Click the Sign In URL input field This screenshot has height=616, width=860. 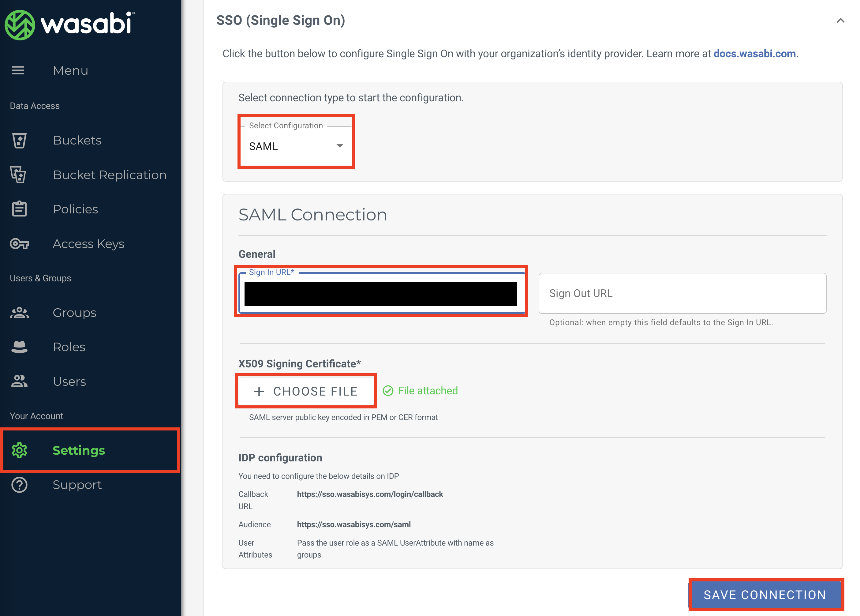[381, 293]
